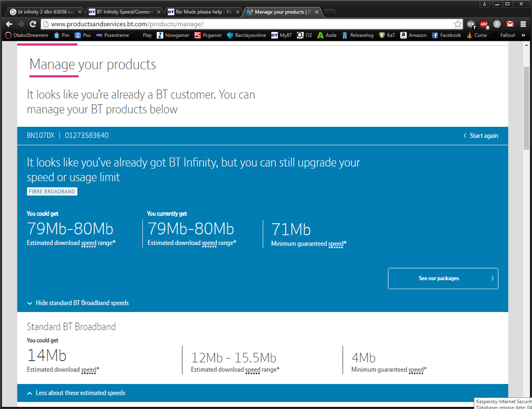Collapse Less about these estimated speeds
Viewport: 532px width, 409px height.
[76, 392]
